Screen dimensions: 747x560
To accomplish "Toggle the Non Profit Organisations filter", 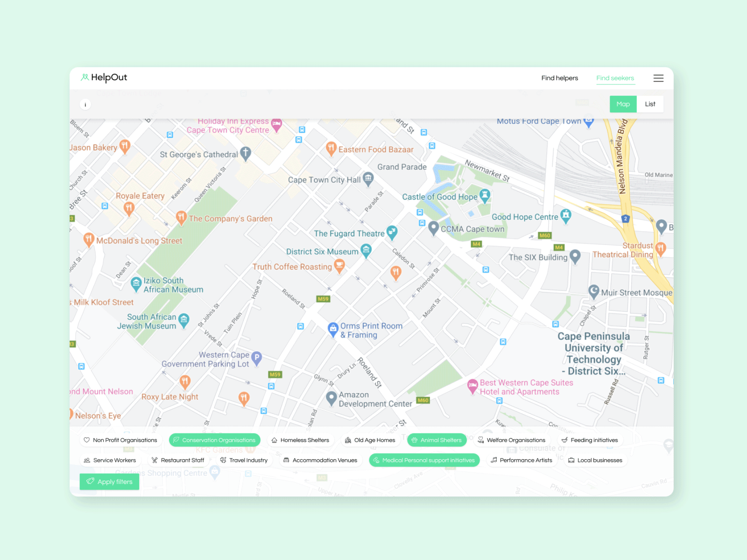I will (120, 440).
